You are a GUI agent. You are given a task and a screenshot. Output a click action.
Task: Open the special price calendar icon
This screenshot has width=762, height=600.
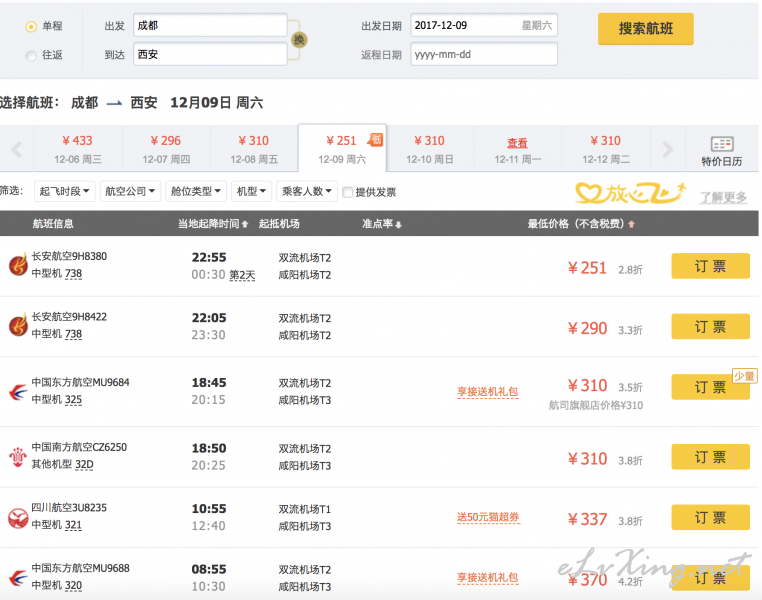(x=722, y=144)
